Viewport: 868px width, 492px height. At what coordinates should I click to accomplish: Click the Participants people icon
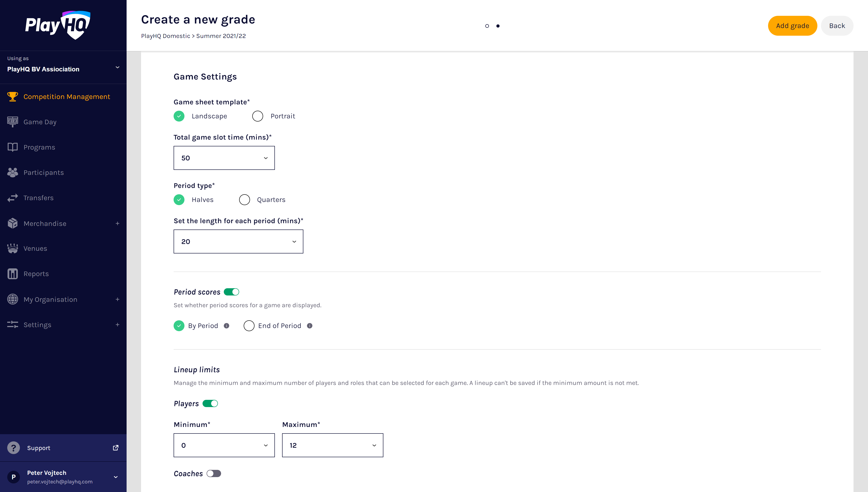click(x=12, y=172)
